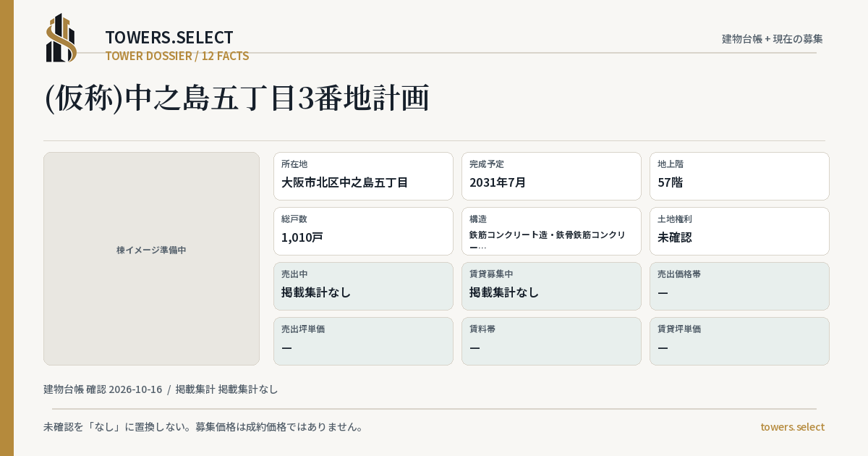
Task: Click the dash value under 賃料帯
Action: pos(475,347)
